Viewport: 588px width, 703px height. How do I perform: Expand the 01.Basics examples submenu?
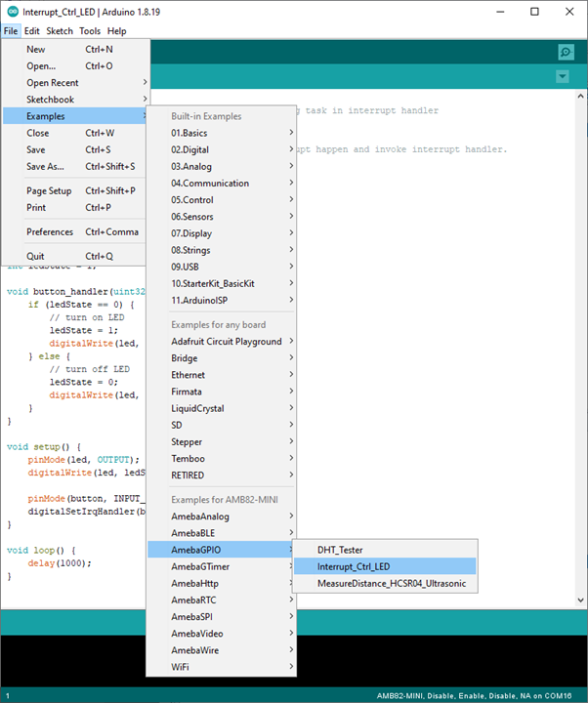189,133
